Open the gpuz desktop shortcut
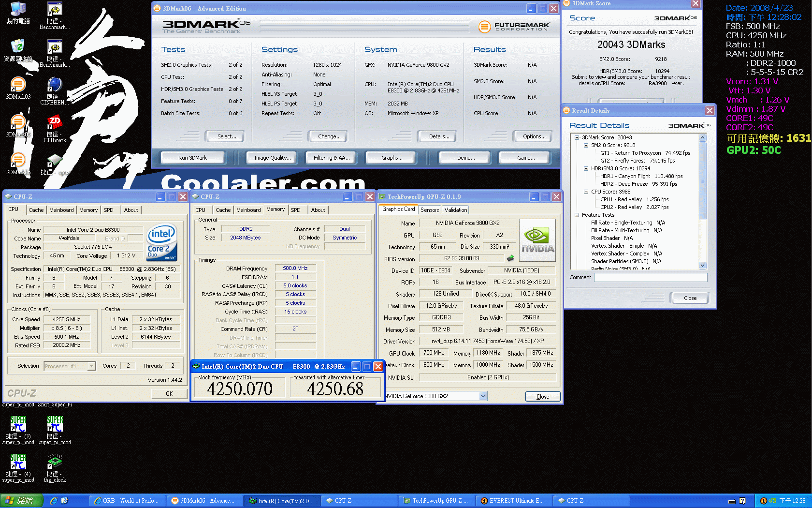This screenshot has height=508, width=812. (55, 164)
